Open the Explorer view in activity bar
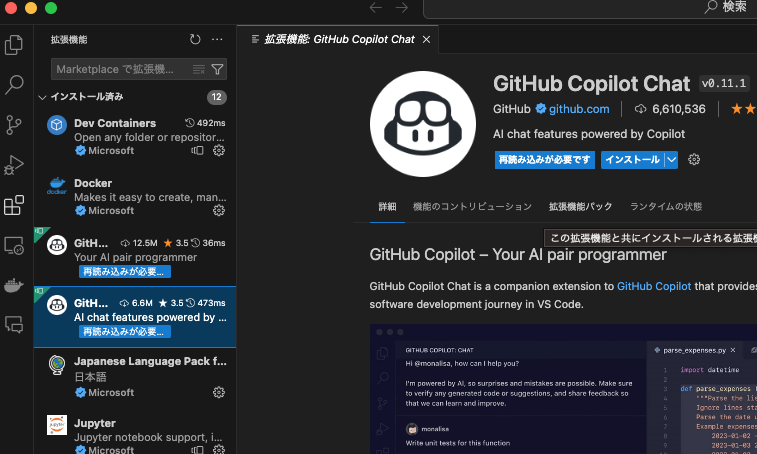This screenshot has height=454, width=757. pyautogui.click(x=14, y=45)
